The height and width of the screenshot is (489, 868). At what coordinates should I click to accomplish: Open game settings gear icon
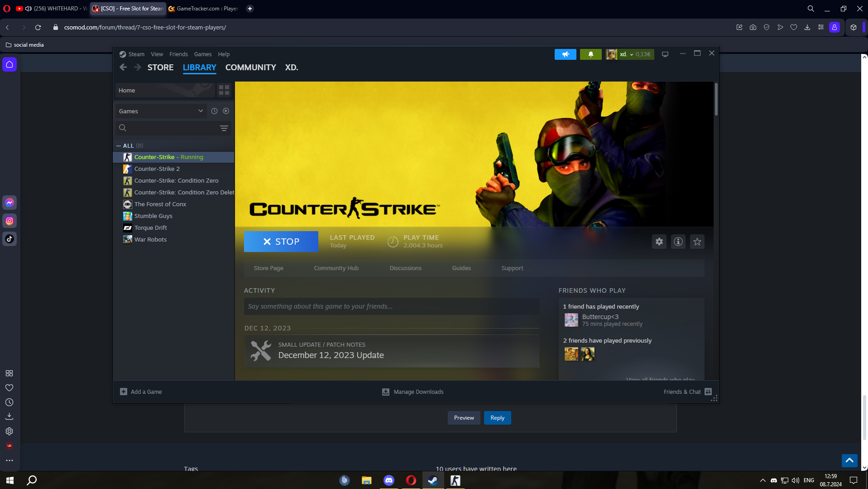pos(659,242)
